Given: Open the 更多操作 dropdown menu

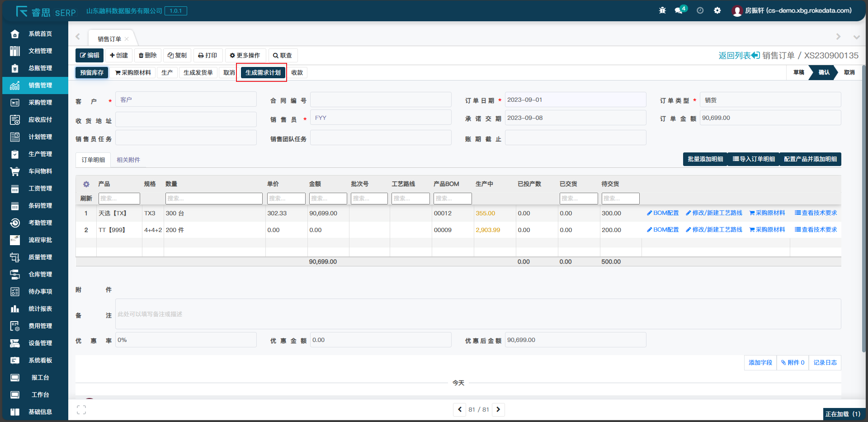Looking at the screenshot, I should coord(245,56).
